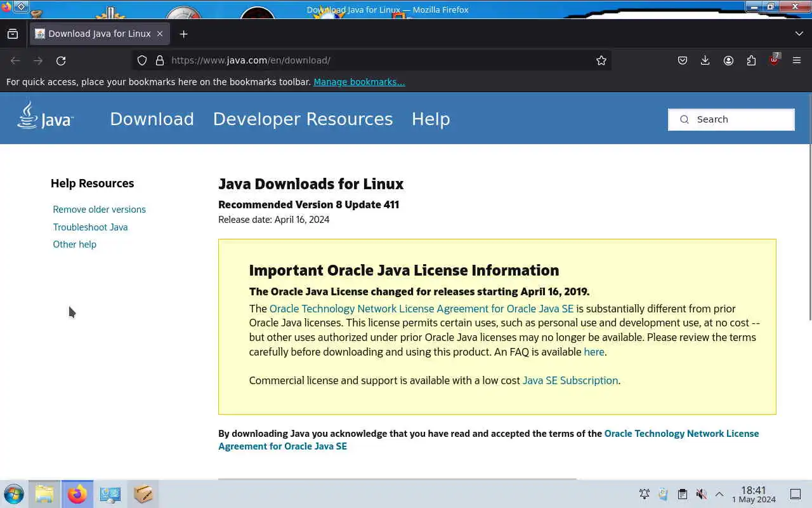Open the file manager from taskbar

tap(44, 494)
